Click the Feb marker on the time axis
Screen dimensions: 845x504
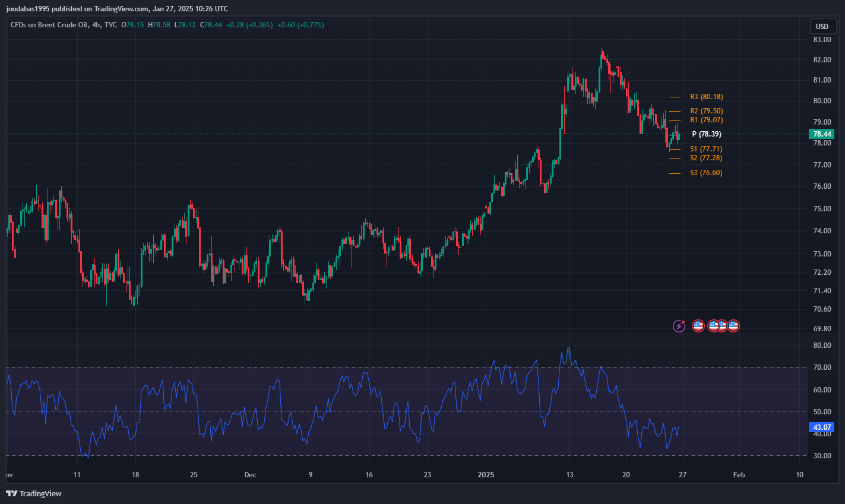coord(739,475)
